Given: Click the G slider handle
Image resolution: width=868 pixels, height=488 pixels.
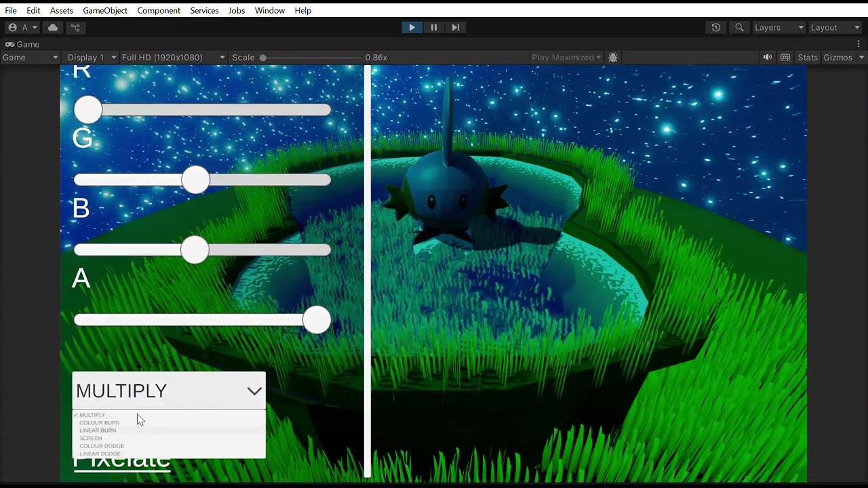Looking at the screenshot, I should pyautogui.click(x=196, y=180).
